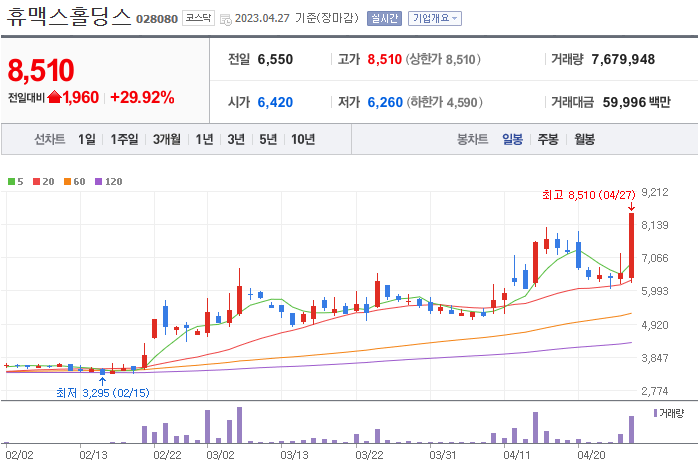
Task: Click the purple 거래량 legend marker
Action: click(655, 413)
